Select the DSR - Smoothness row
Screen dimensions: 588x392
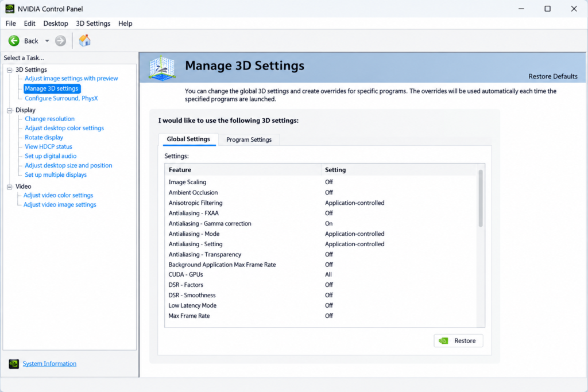tap(320, 296)
